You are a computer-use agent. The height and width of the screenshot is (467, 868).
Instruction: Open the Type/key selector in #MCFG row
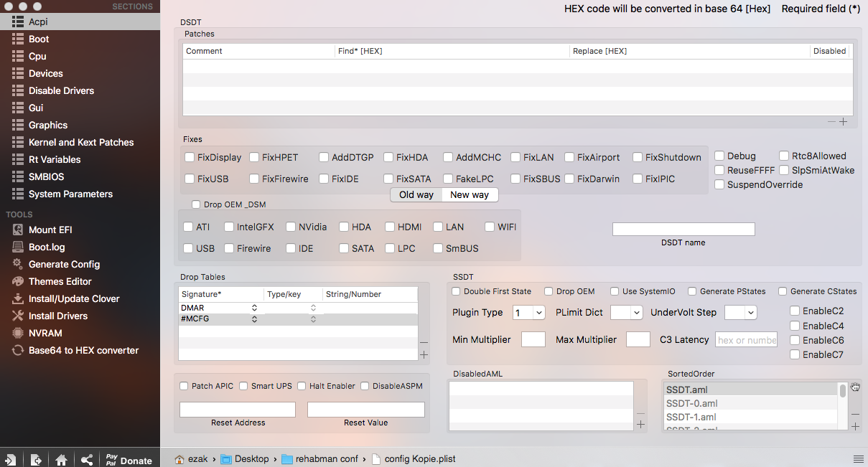313,319
